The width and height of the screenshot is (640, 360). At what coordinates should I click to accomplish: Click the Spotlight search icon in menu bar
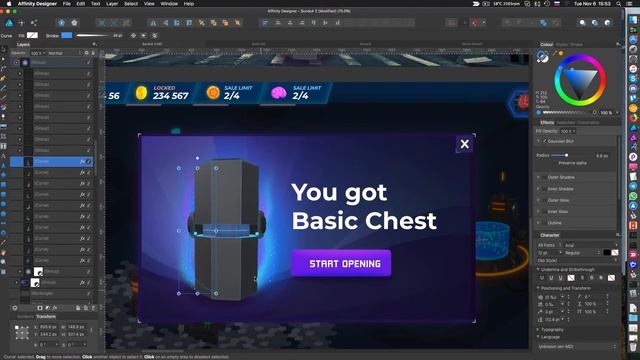pyautogui.click(x=619, y=4)
